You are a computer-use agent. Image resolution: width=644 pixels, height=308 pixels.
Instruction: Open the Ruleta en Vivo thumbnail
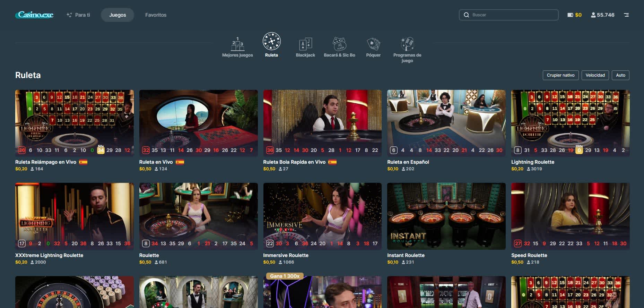point(198,123)
